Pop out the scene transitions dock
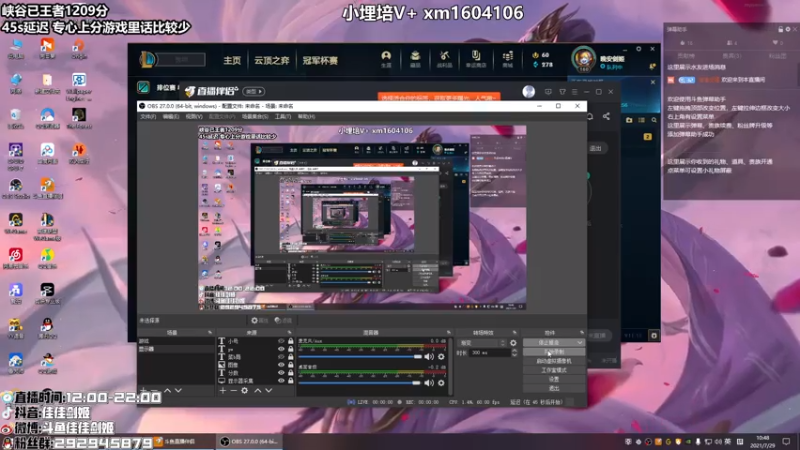Screen dimensions: 800x450 [514, 333]
